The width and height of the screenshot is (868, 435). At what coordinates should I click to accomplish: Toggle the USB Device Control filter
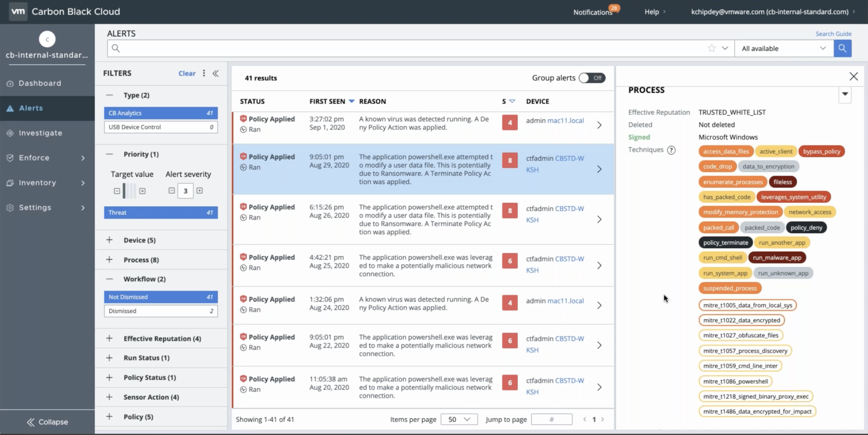[161, 127]
